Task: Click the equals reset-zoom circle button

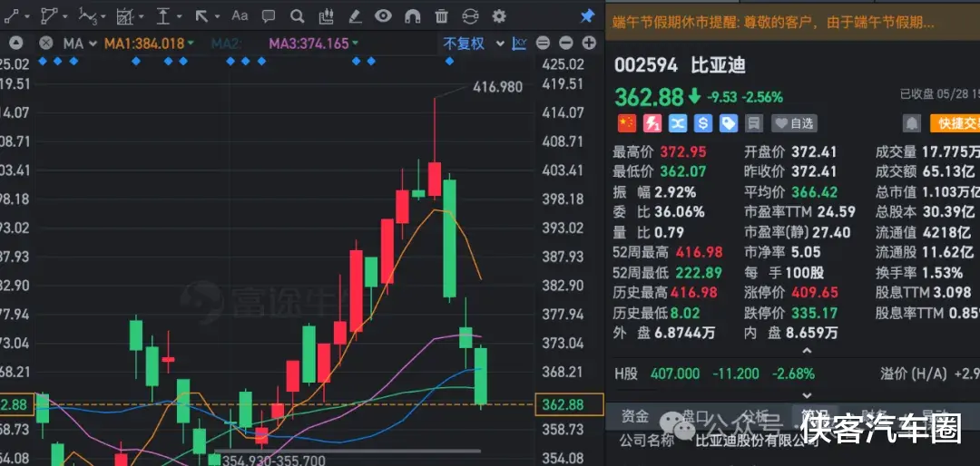Action: tap(543, 44)
